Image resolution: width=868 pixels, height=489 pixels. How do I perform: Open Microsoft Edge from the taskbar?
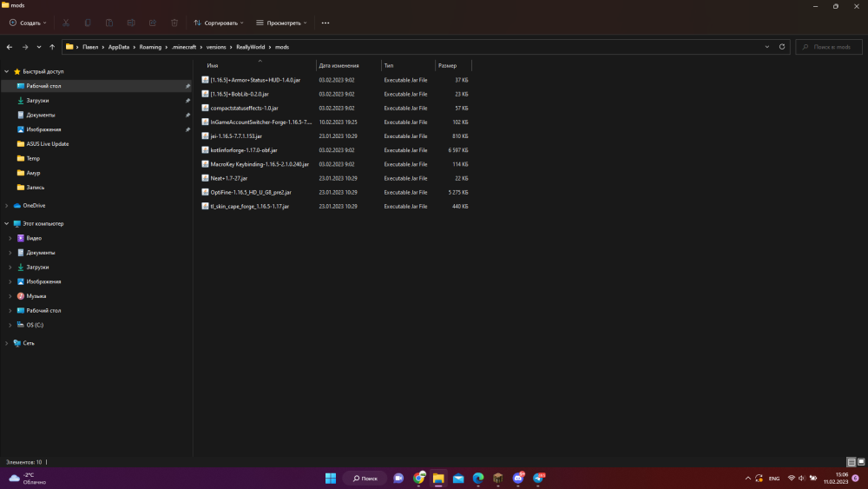coord(478,478)
